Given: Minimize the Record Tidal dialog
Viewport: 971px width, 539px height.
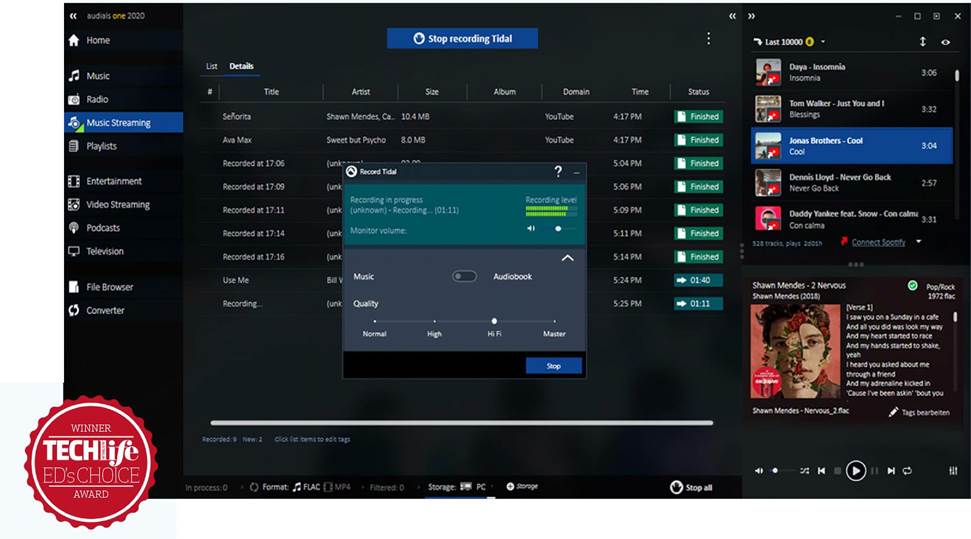Looking at the screenshot, I should 577,172.
